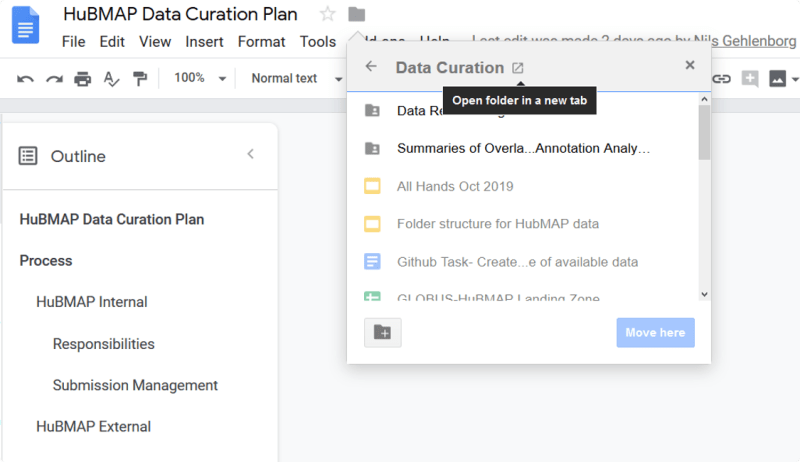Expand the insert image dropdown arrow
Viewport: 800px width, 462px height.
point(795,78)
